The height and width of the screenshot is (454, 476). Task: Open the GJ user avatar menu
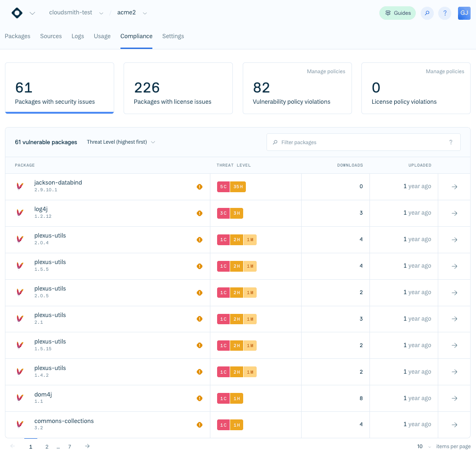point(464,13)
